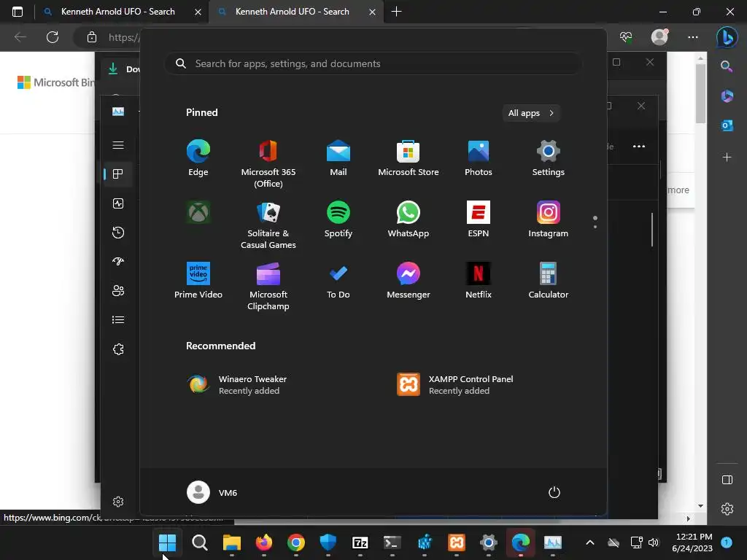Viewport: 747px width, 560px height.
Task: Launch WhatsApp from Start menu
Action: pyautogui.click(x=409, y=219)
